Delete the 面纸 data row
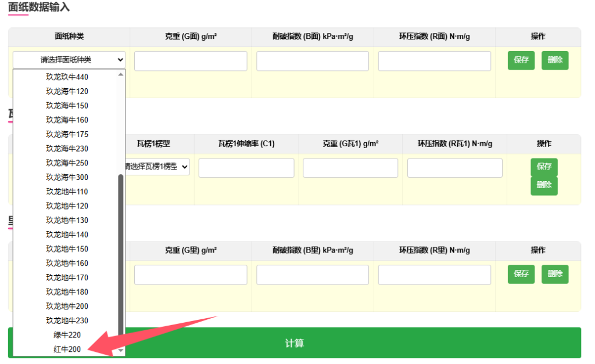The width and height of the screenshot is (595, 364). [554, 60]
